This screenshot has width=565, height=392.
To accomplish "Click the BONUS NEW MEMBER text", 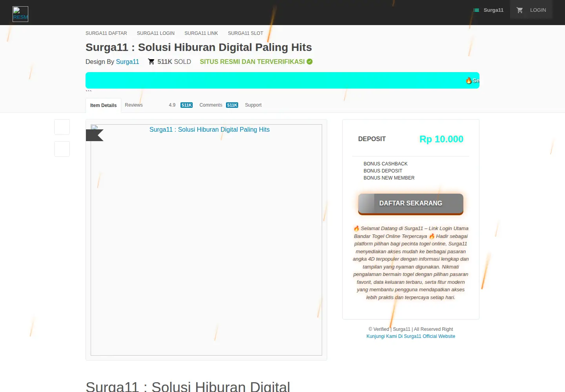I will 389,178.
